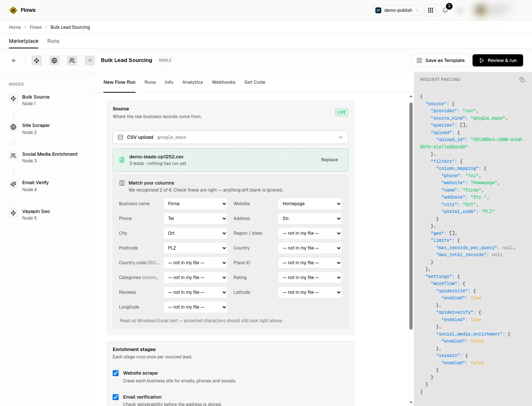Click the Flows logo icon

(x=13, y=10)
